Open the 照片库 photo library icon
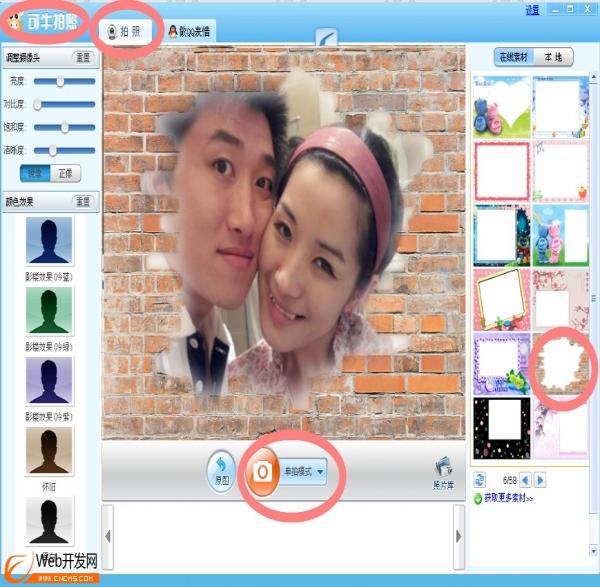Screen dimensions: 600x587 [x=442, y=469]
